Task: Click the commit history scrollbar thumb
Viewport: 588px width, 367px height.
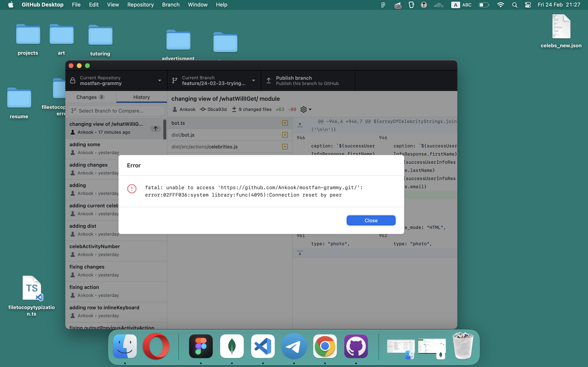Action: 165,129
